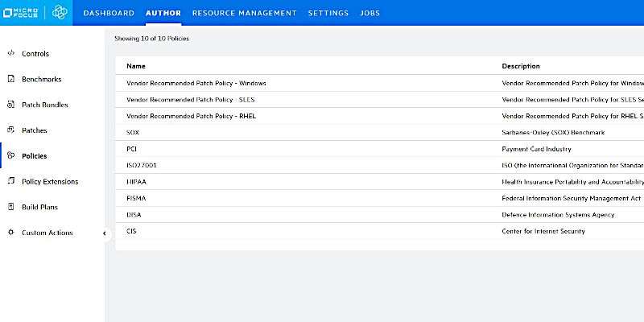Click the Build Plans icon

click(x=11, y=207)
